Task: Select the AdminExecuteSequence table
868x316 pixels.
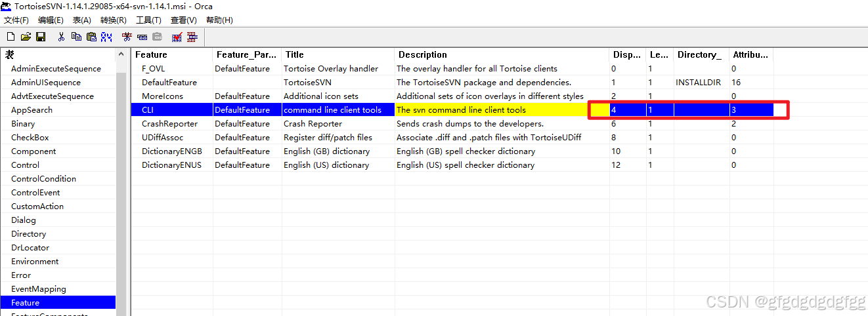Action: pyautogui.click(x=56, y=69)
